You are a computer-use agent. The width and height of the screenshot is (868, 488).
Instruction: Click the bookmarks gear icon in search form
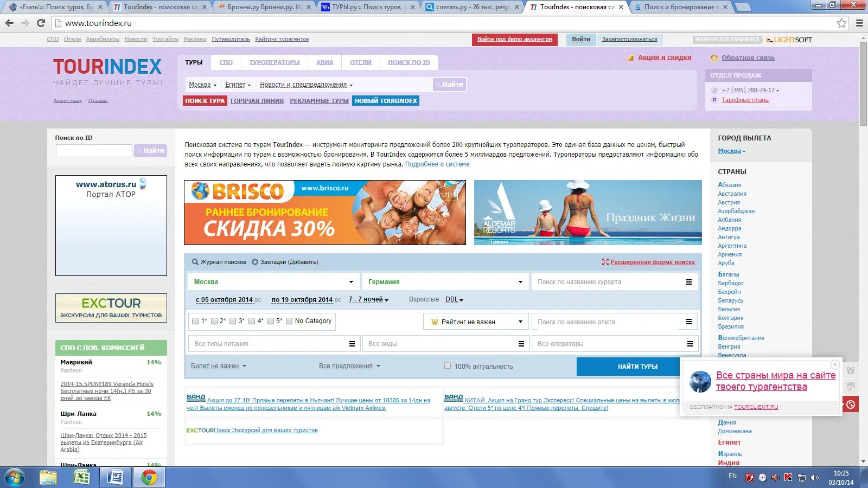point(255,262)
